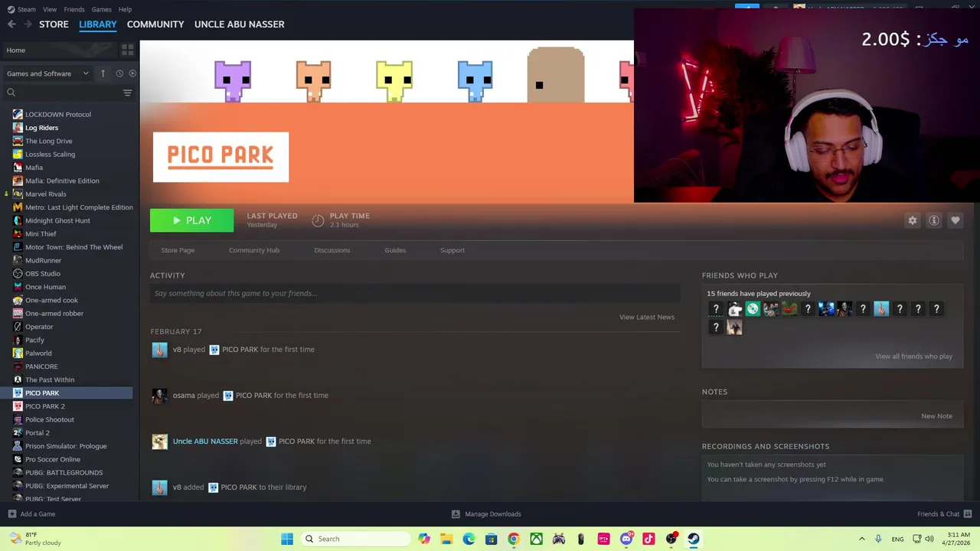Click the Windows taskbar Search box

356,539
